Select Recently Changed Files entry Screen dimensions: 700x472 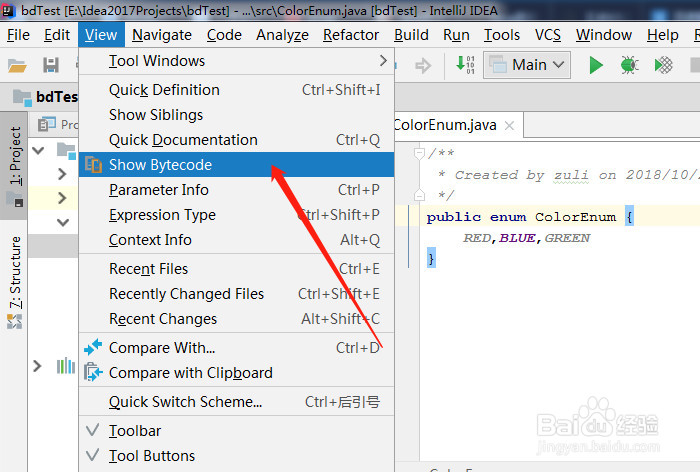[237, 294]
